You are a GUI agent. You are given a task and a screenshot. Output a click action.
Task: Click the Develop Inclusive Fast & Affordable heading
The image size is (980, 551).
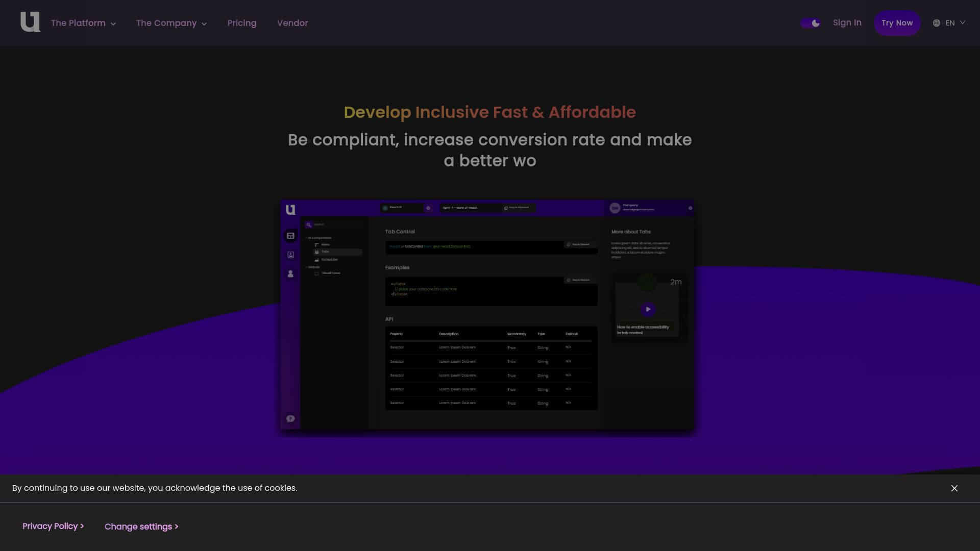489,112
